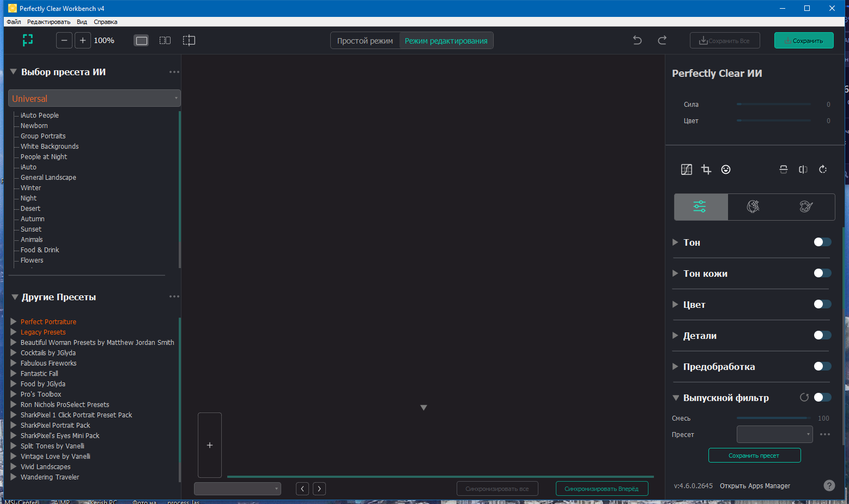Expand the Perfect Portraiture preset group
The image size is (849, 504).
click(x=14, y=321)
